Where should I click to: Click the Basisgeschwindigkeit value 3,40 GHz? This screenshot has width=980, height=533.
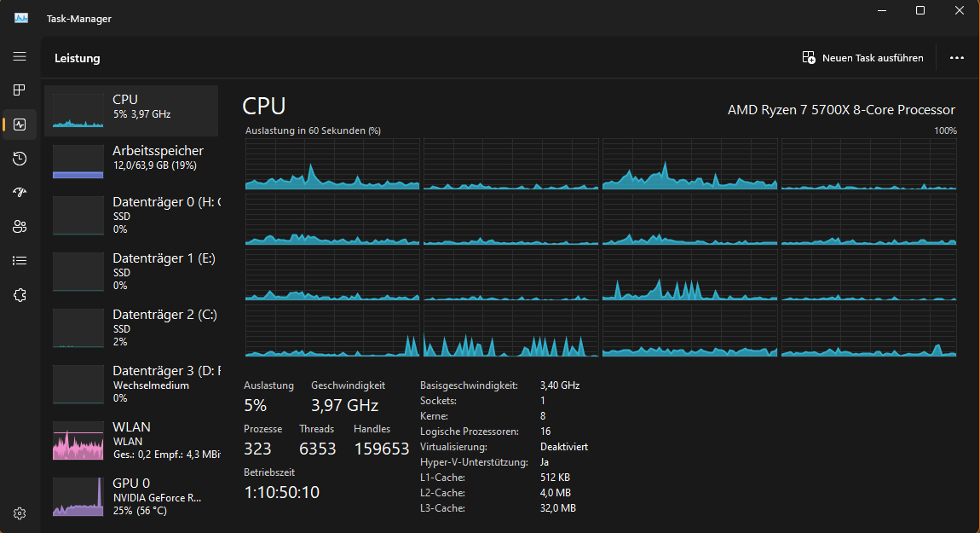tap(560, 385)
